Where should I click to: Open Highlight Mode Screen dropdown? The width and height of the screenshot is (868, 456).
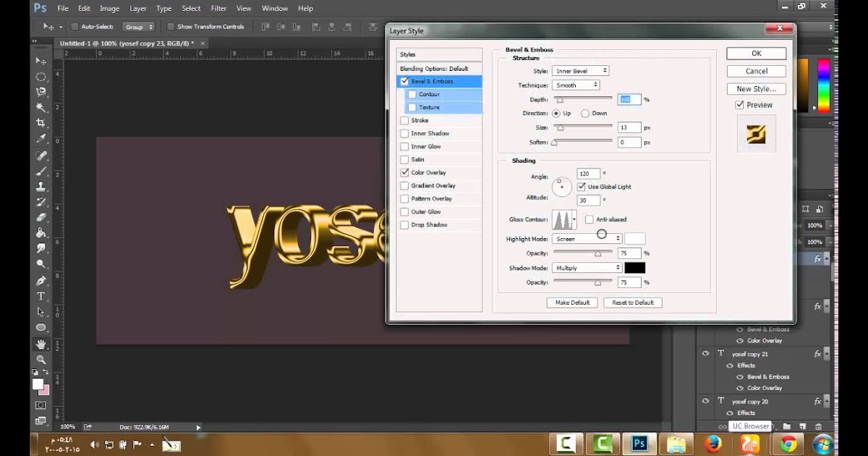tap(587, 239)
